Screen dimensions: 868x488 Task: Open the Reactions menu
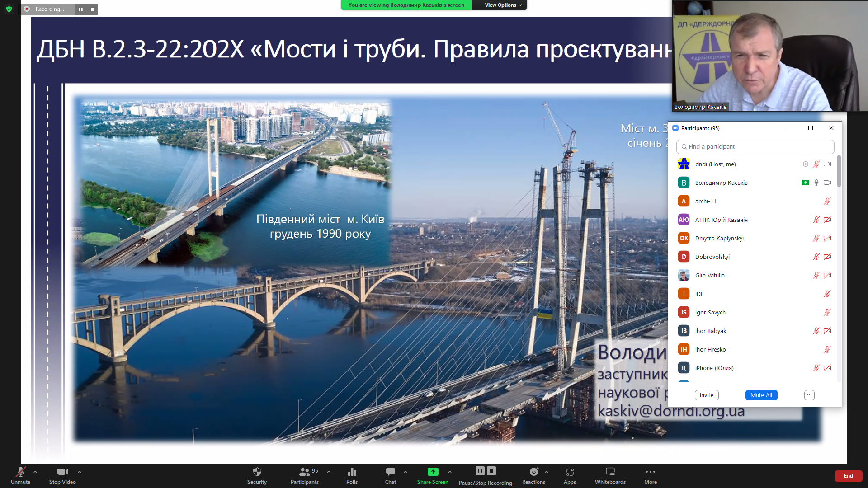click(533, 472)
